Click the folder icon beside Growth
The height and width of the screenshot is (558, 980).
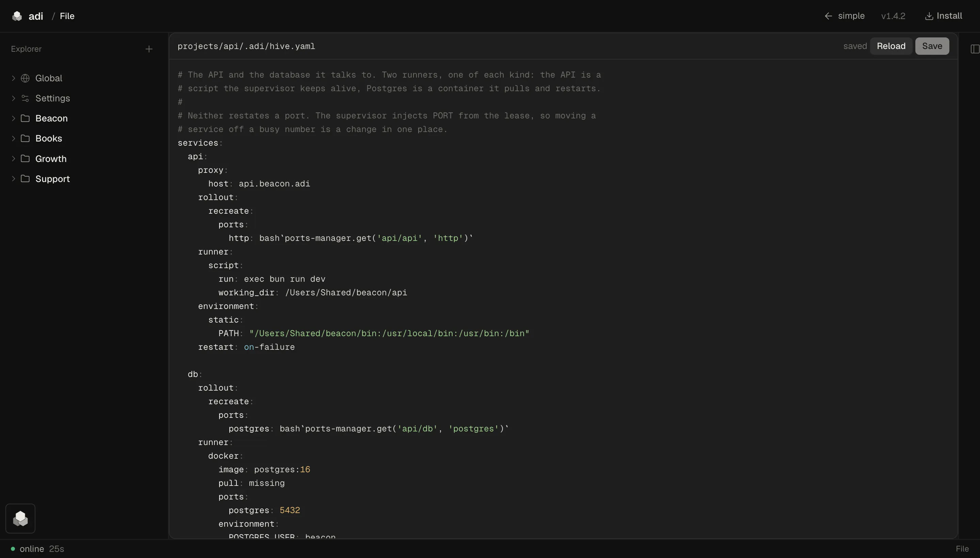pyautogui.click(x=25, y=159)
